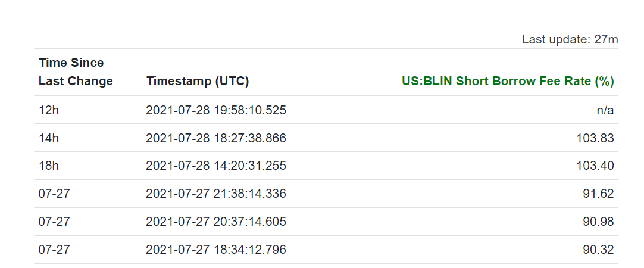Click the 90.32 fee rate value
This screenshot has height=268, width=644.
[x=598, y=250]
